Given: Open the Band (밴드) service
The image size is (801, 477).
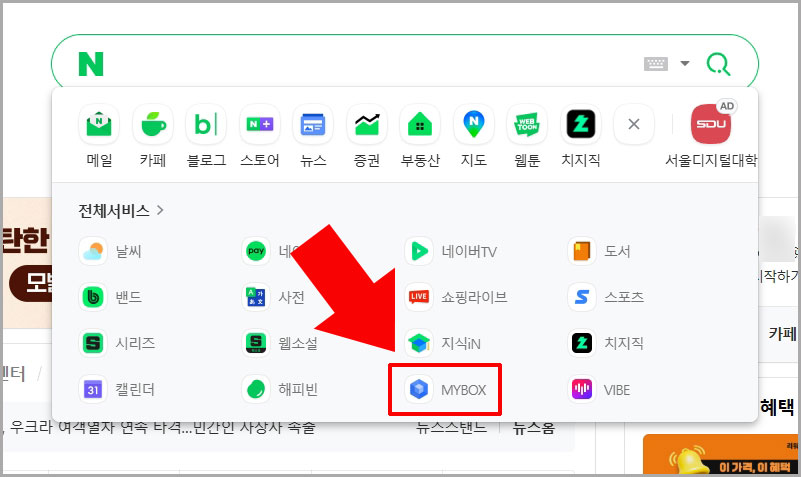Looking at the screenshot, I should coord(110,297).
